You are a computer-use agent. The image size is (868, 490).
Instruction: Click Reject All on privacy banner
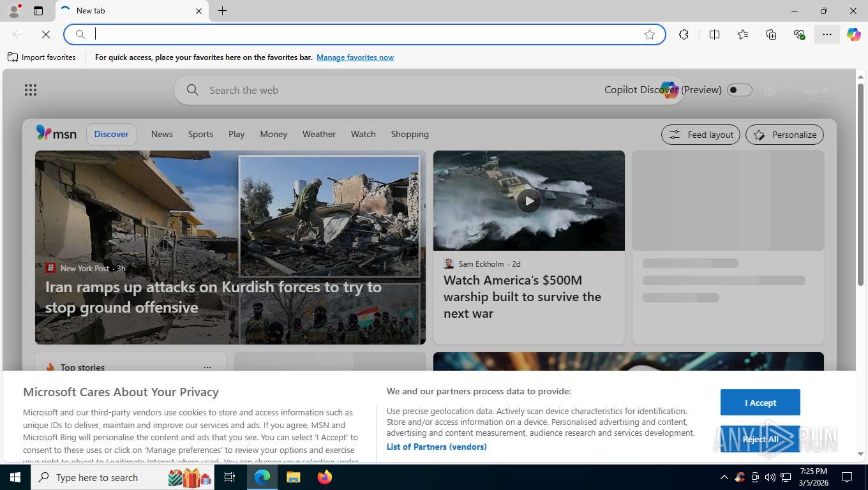[760, 439]
